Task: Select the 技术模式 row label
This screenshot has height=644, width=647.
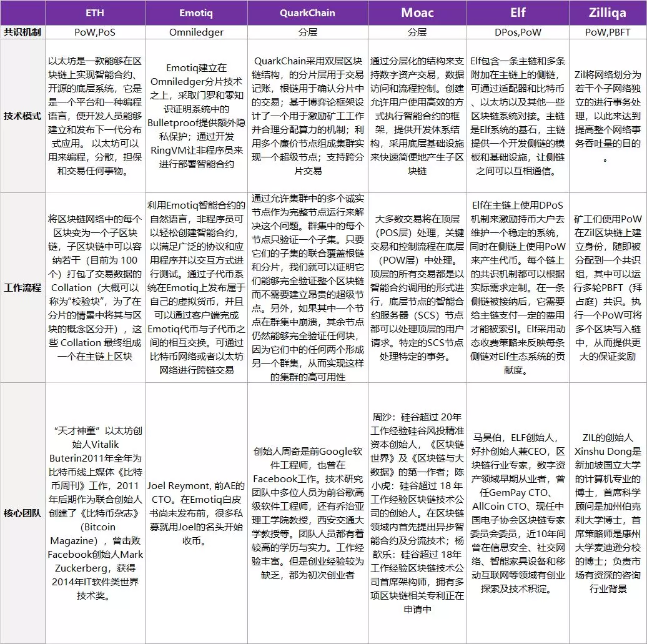Action: point(22,116)
